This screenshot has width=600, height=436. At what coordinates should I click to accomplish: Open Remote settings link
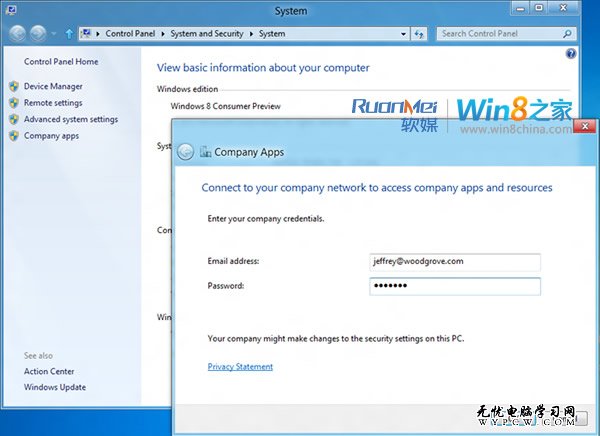(53, 103)
